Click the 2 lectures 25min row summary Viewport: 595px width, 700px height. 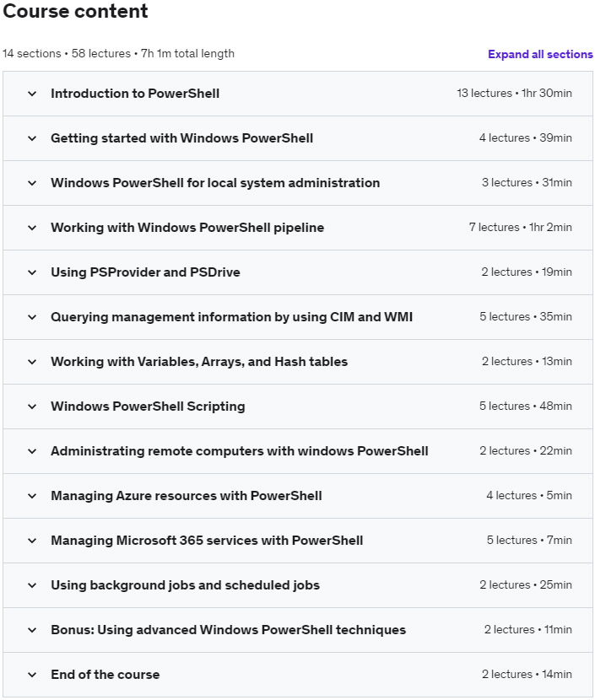(526, 584)
